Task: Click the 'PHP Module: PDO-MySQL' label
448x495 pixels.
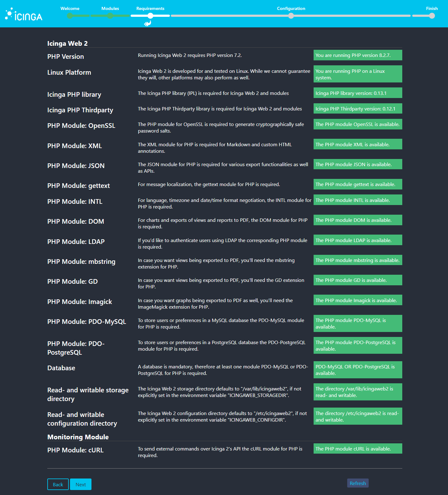Action: tap(87, 322)
